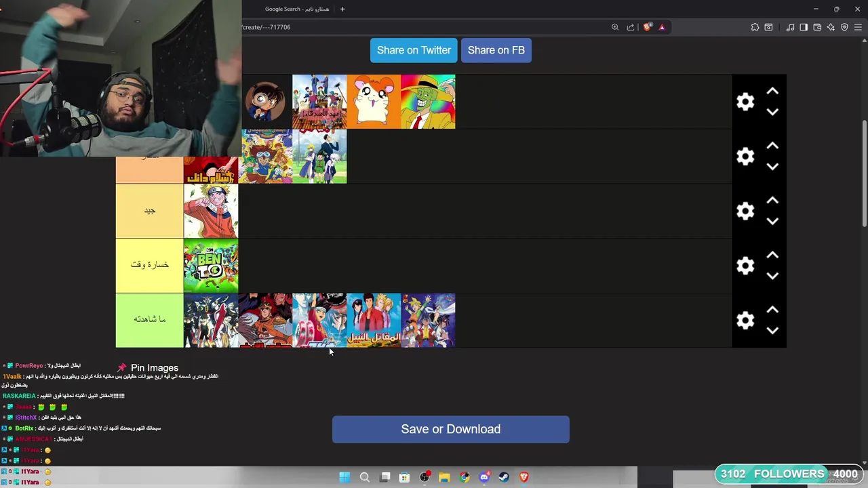Open the Leo AI sparkle icon
Screen dimensions: 868x488
tap(831, 27)
